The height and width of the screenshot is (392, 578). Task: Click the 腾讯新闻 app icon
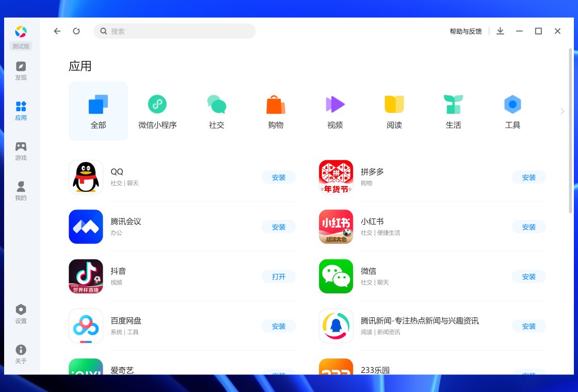[336, 326]
